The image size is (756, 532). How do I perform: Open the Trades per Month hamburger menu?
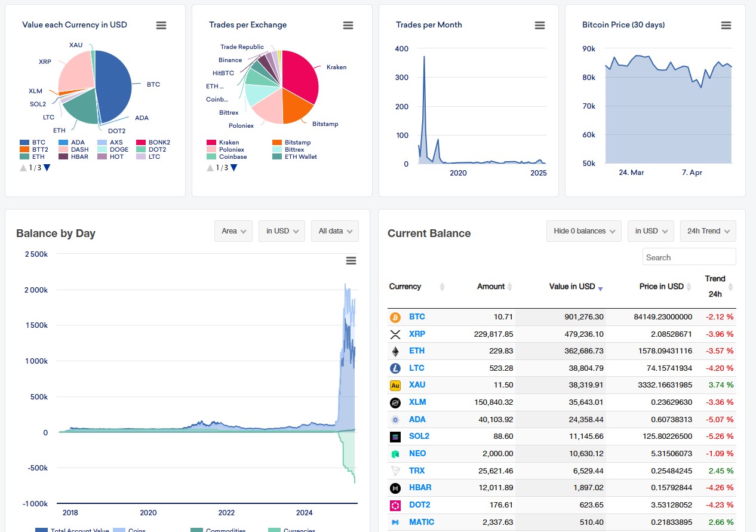coord(540,25)
